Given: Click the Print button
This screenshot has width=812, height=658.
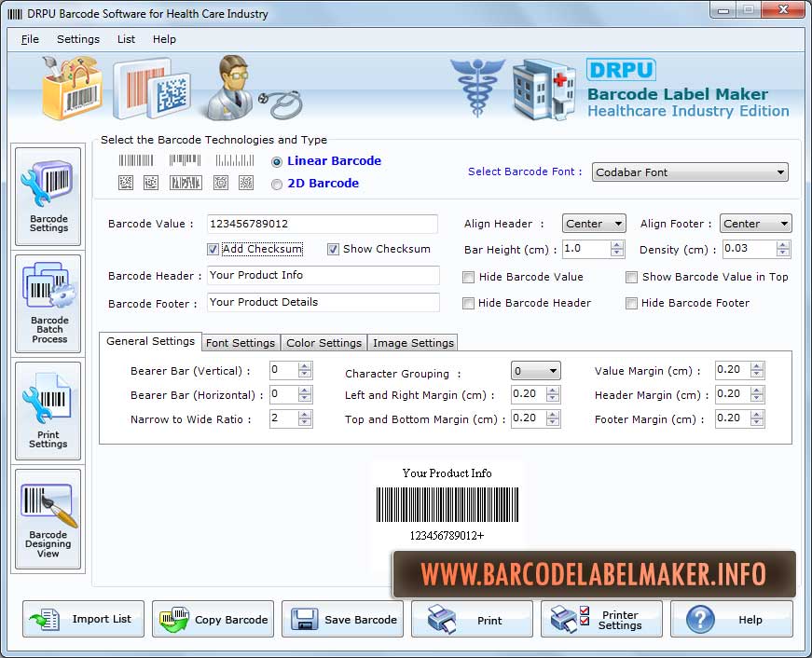Looking at the screenshot, I should coord(472,619).
